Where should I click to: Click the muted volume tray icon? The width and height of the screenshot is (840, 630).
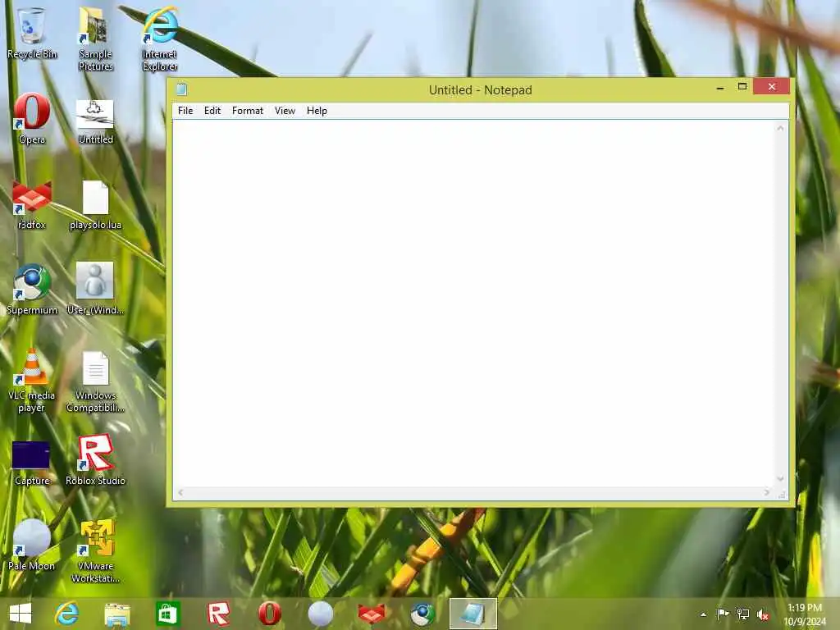coord(763,614)
